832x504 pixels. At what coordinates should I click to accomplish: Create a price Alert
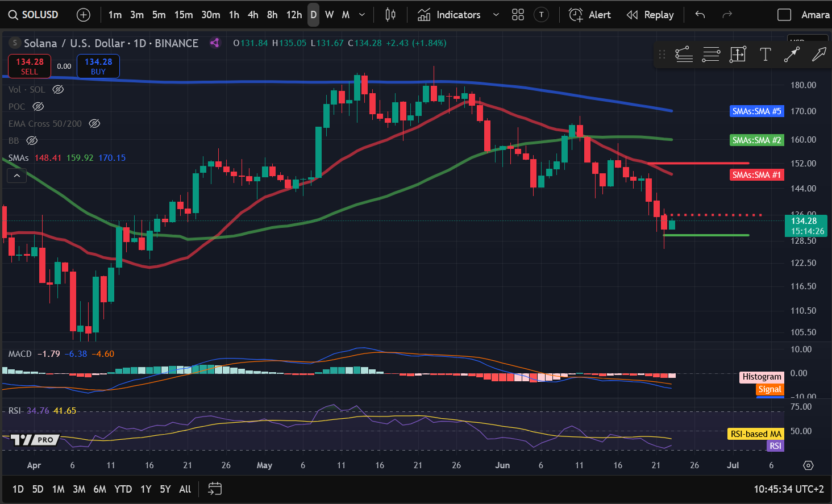tap(590, 15)
